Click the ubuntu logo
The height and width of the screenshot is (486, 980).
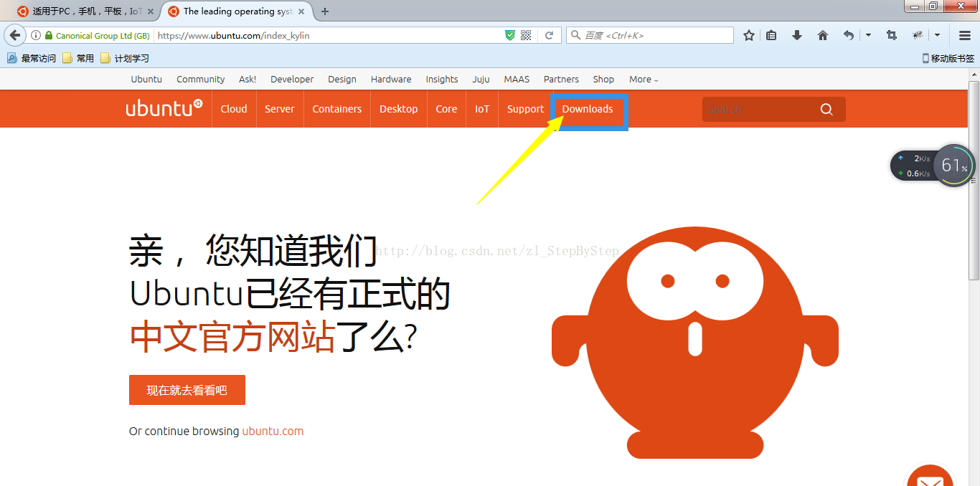164,108
